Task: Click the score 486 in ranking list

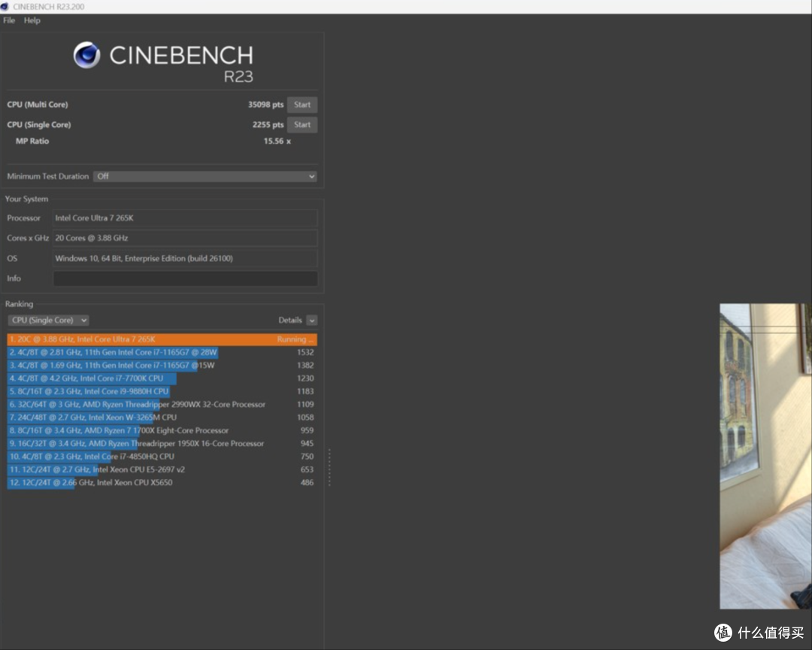Action: [x=307, y=482]
